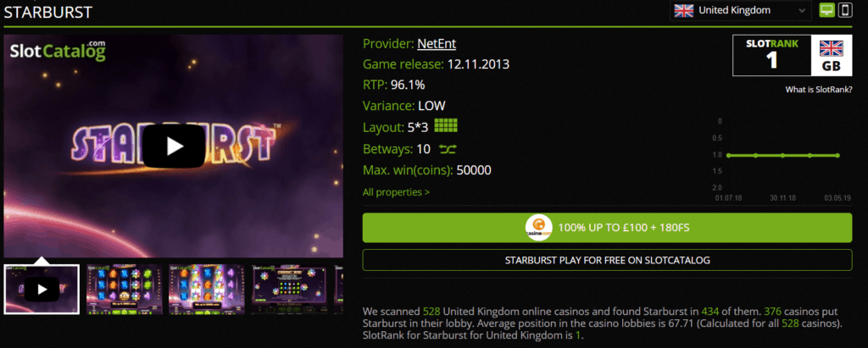Viewport: 868px width, 348px height.
Task: Click the green layout grid icon
Action: [446, 126]
